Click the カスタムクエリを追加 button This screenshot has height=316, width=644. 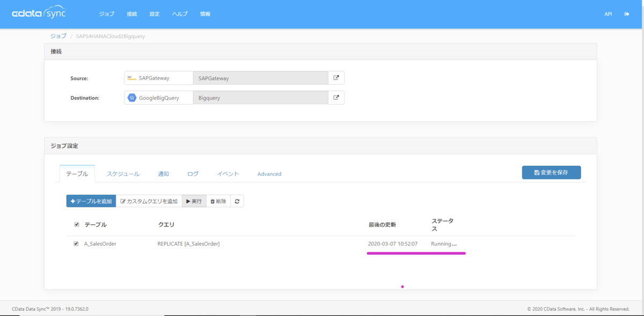click(149, 201)
